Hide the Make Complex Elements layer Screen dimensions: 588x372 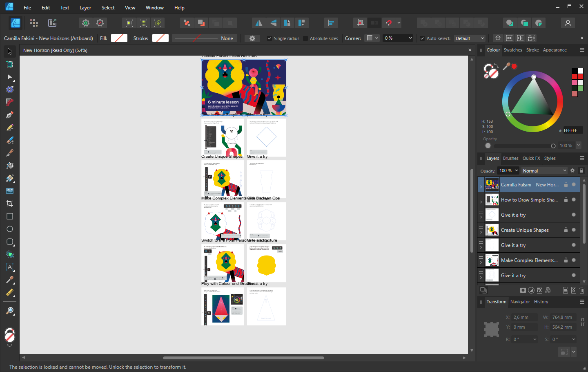coord(574,260)
